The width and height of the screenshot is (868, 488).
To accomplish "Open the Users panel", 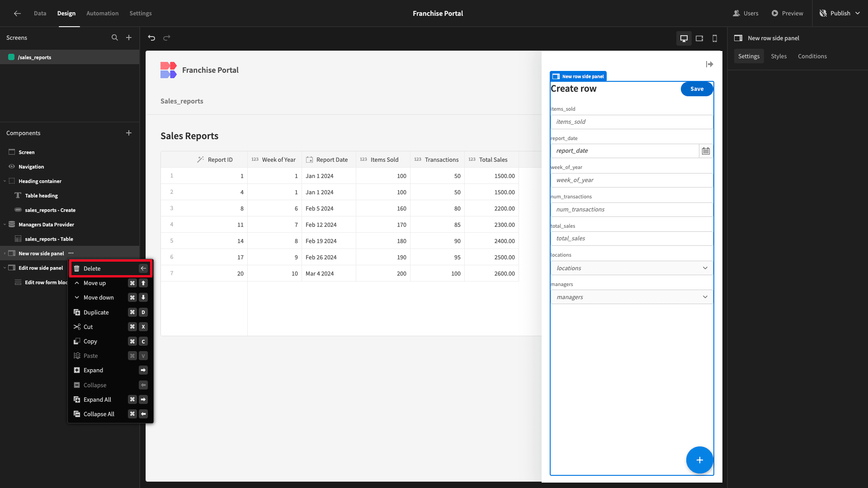I will point(745,14).
